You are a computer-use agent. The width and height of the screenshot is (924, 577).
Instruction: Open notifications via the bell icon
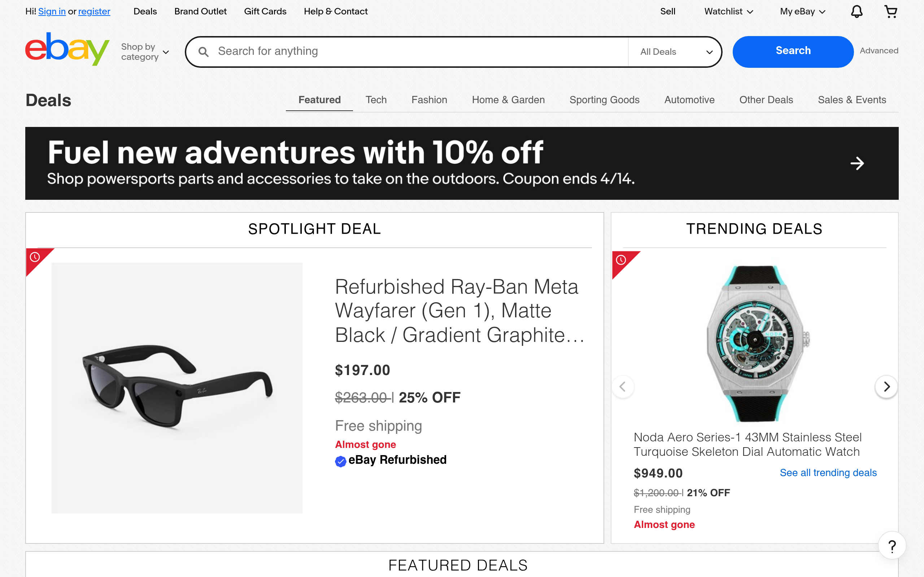tap(857, 12)
